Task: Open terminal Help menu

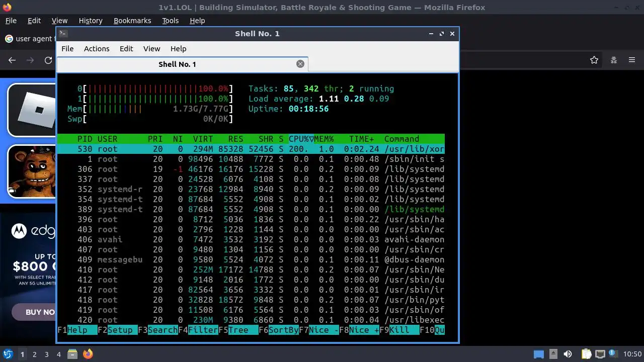Action: point(178,49)
